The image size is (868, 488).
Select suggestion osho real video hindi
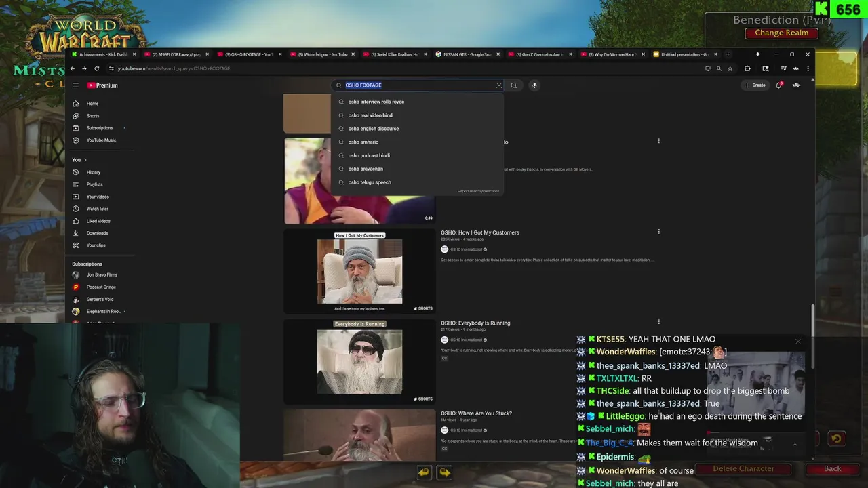pyautogui.click(x=417, y=115)
